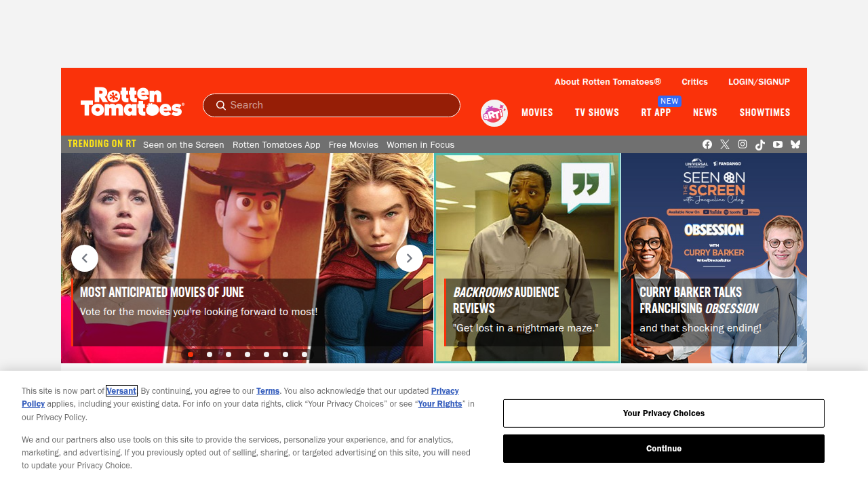Open the Privacy Policy link
Image resolution: width=868 pixels, height=488 pixels.
[x=445, y=391]
